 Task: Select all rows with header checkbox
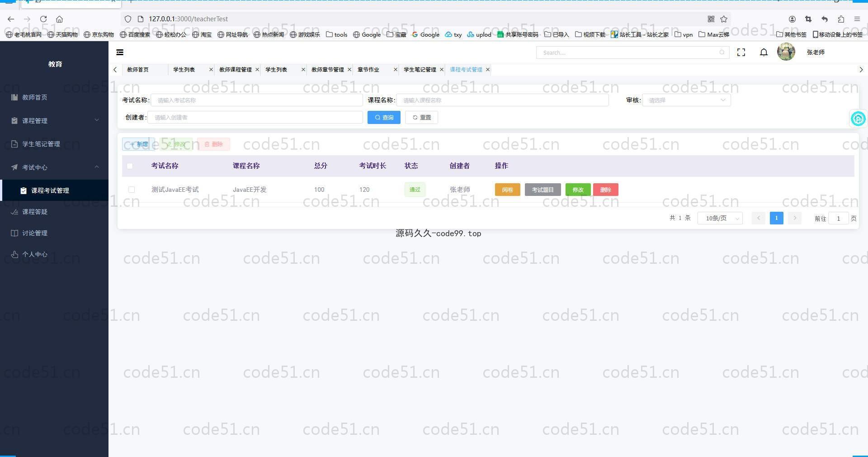(x=130, y=166)
